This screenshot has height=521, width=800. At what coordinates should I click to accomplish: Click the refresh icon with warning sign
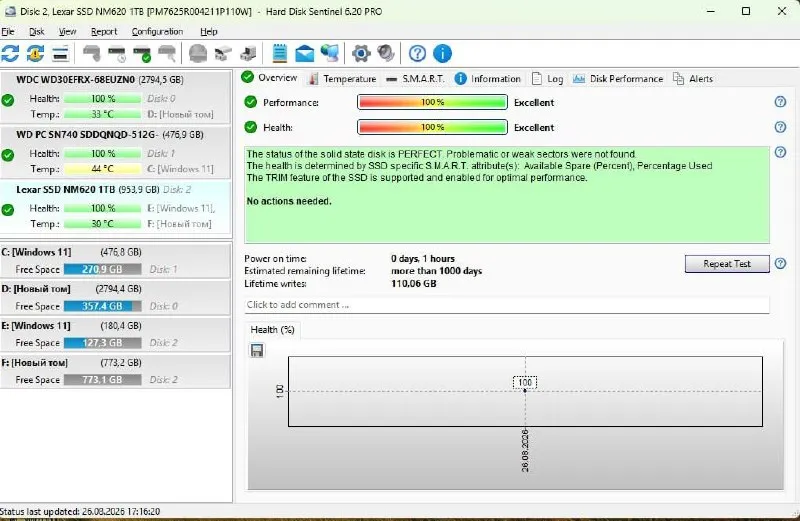click(x=35, y=54)
